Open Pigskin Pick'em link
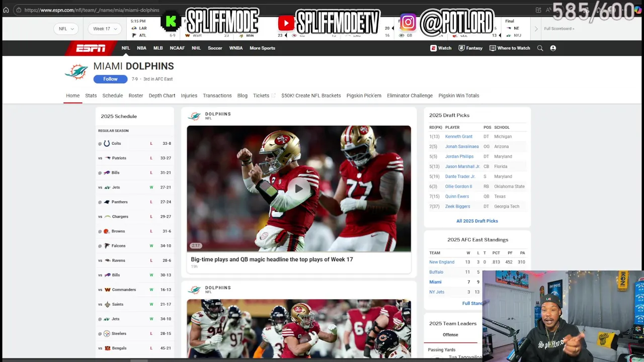The image size is (644, 362). [x=364, y=96]
